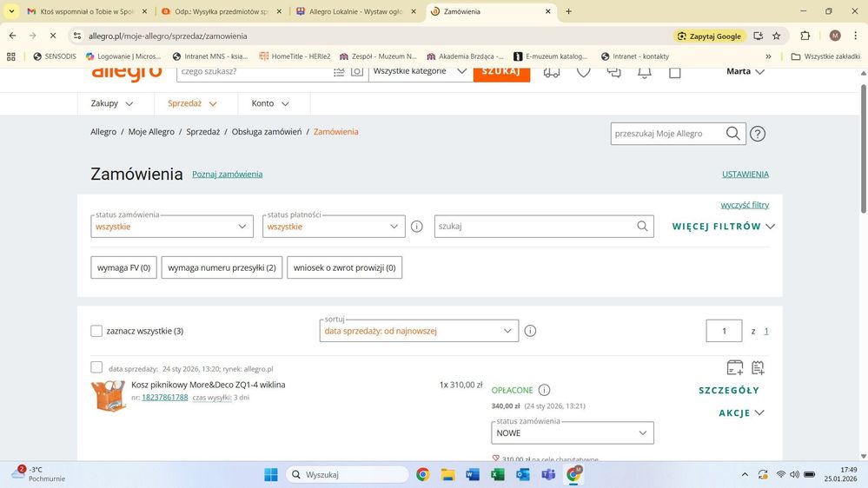The width and height of the screenshot is (868, 488).
Task: Click the 'wymaga numeru przesyłki (2)' button
Action: point(222,267)
